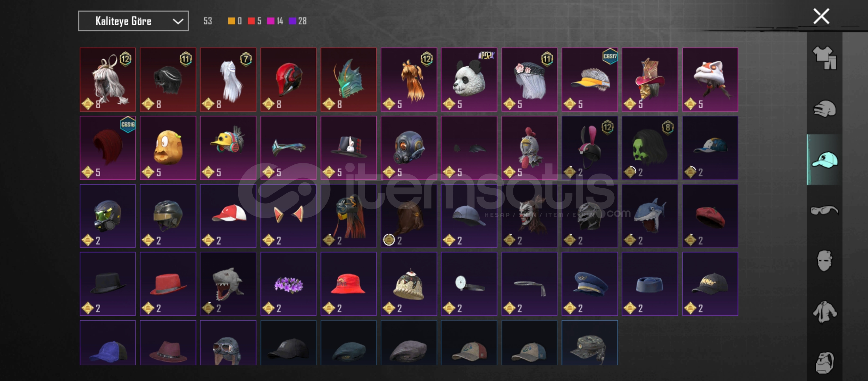
Task: Click the pink quality swatch showing 14
Action: coord(271,21)
